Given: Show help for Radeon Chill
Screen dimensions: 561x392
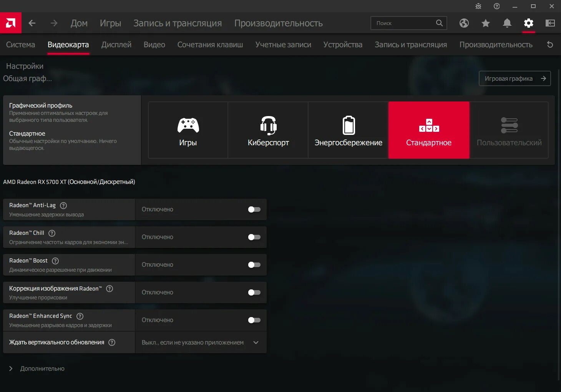Looking at the screenshot, I should coord(52,233).
